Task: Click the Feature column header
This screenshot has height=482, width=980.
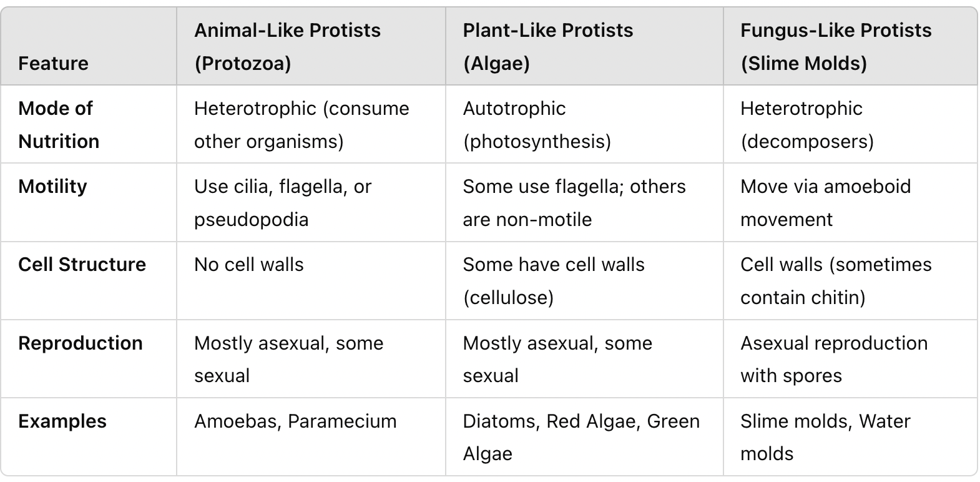Action: [53, 63]
